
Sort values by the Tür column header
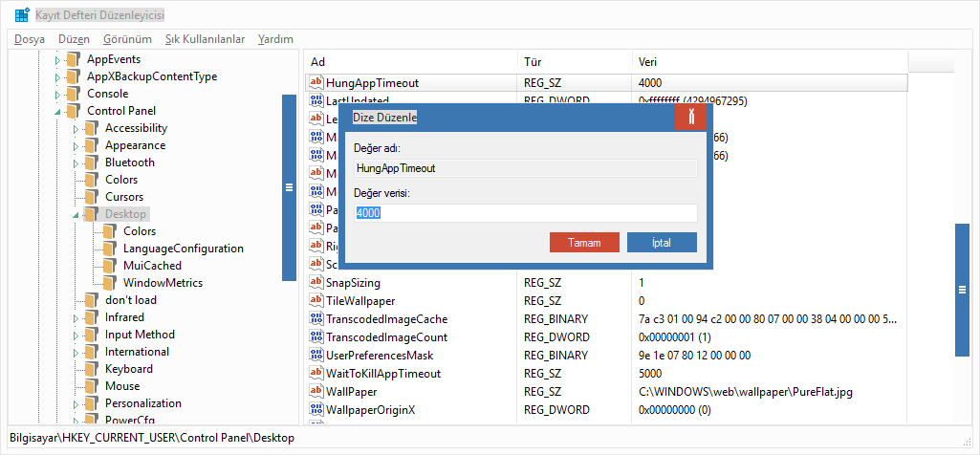click(574, 62)
